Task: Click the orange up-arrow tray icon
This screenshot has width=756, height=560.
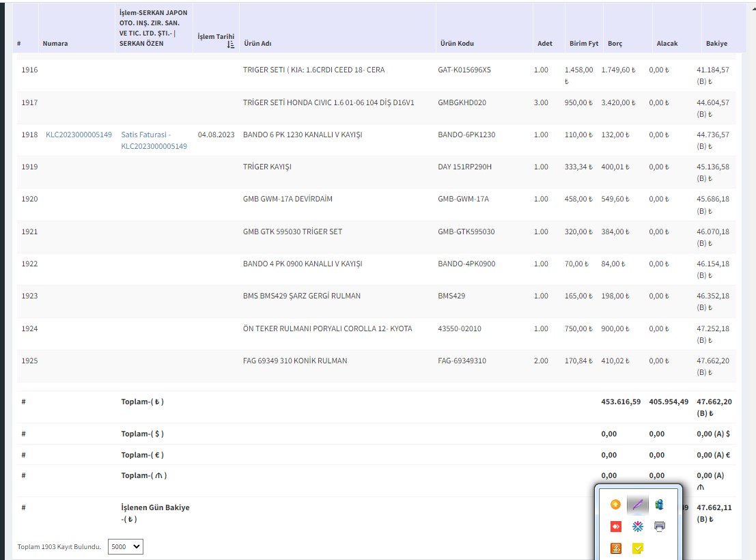Action: click(615, 505)
